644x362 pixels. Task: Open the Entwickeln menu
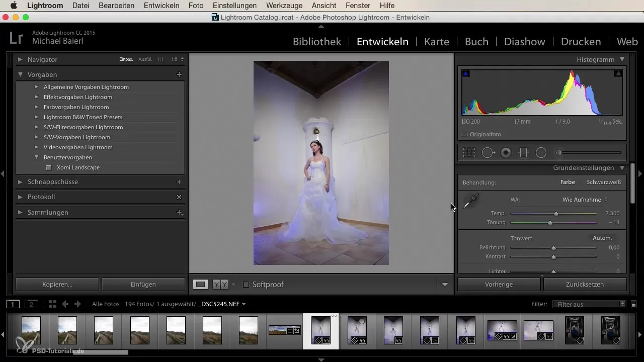162,6
